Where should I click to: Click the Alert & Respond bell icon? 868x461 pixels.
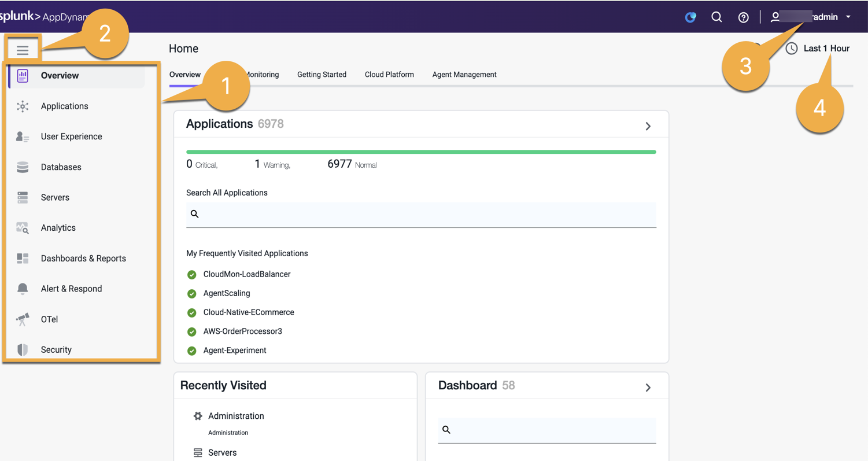click(23, 289)
